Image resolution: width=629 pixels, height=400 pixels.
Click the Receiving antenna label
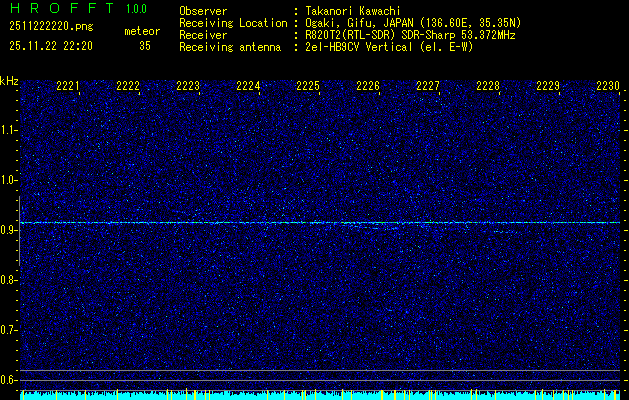230,47
